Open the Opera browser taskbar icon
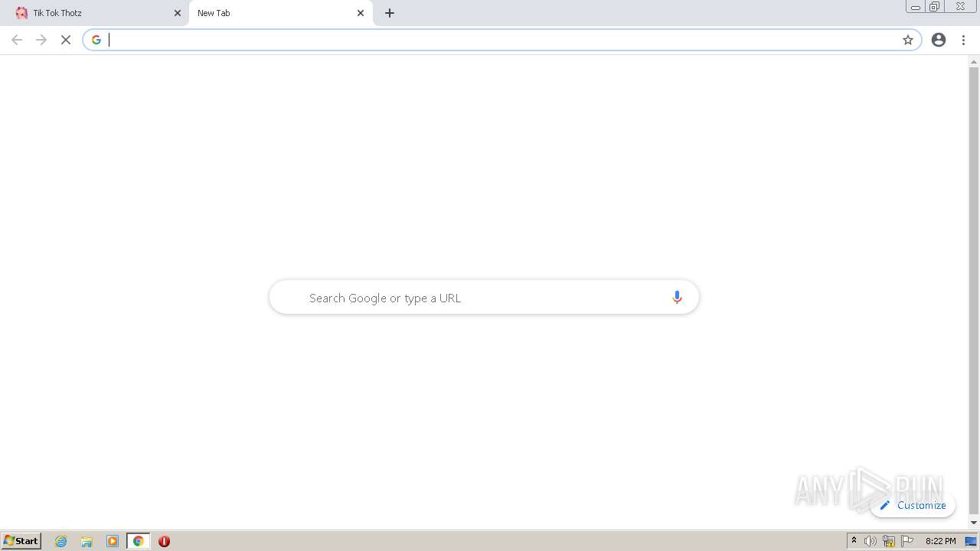Image resolution: width=980 pixels, height=551 pixels. click(x=164, y=541)
